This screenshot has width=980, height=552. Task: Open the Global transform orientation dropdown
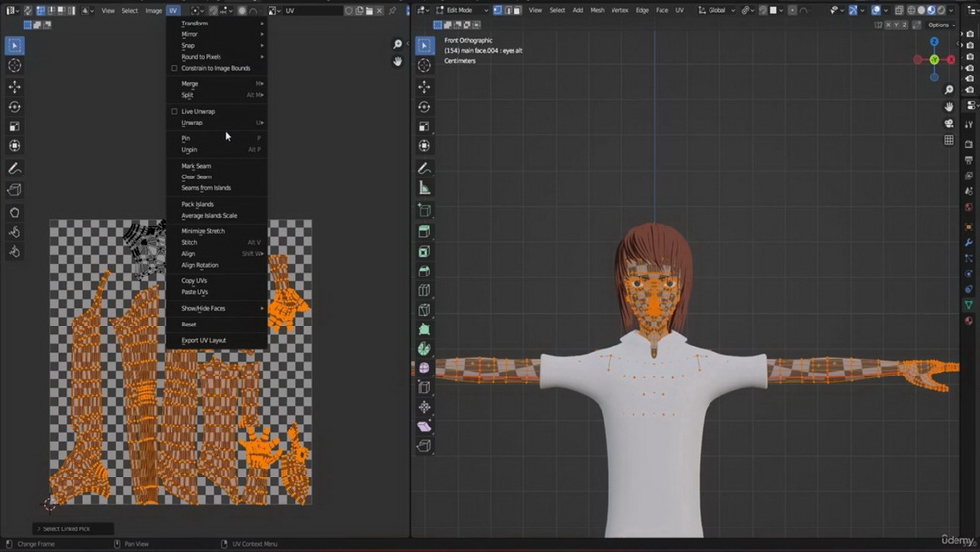coord(716,10)
